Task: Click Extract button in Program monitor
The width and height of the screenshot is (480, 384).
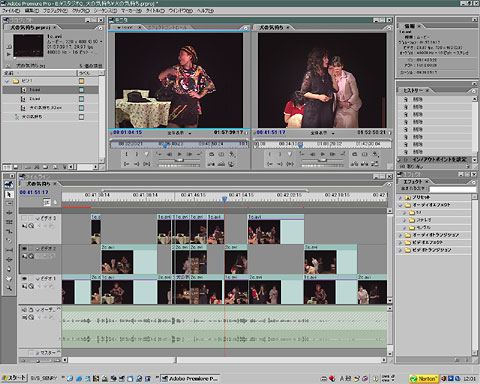Action: (x=365, y=164)
